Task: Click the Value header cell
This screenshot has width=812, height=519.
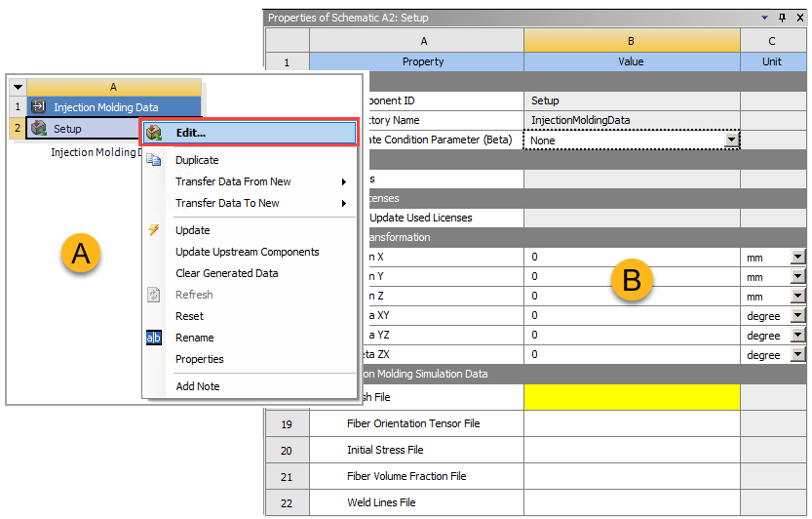Action: (632, 61)
